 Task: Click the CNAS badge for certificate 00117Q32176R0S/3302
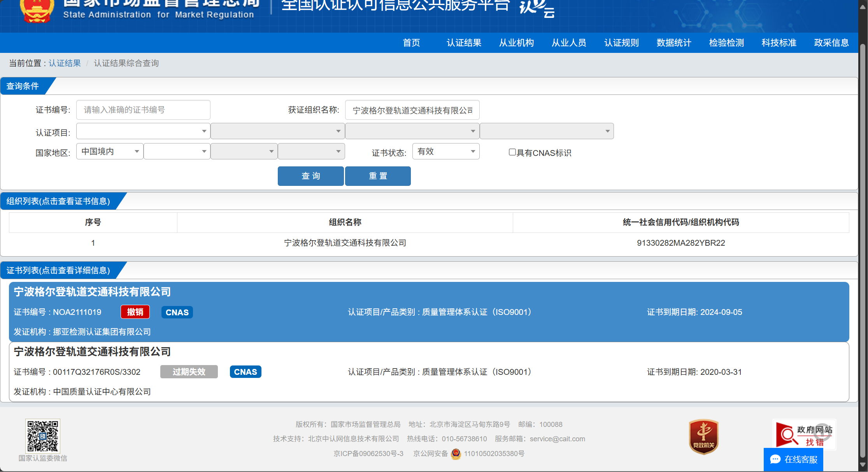(x=245, y=372)
